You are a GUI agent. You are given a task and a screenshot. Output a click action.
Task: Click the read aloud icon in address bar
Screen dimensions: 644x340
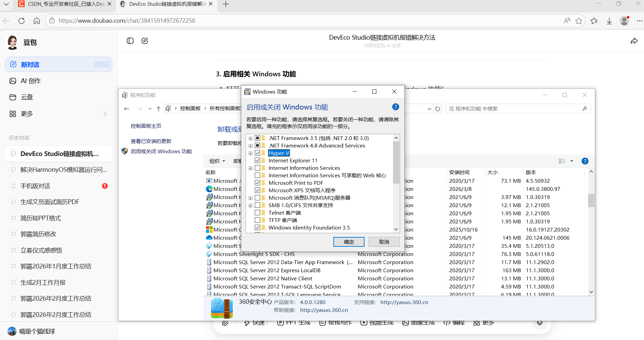567,21
